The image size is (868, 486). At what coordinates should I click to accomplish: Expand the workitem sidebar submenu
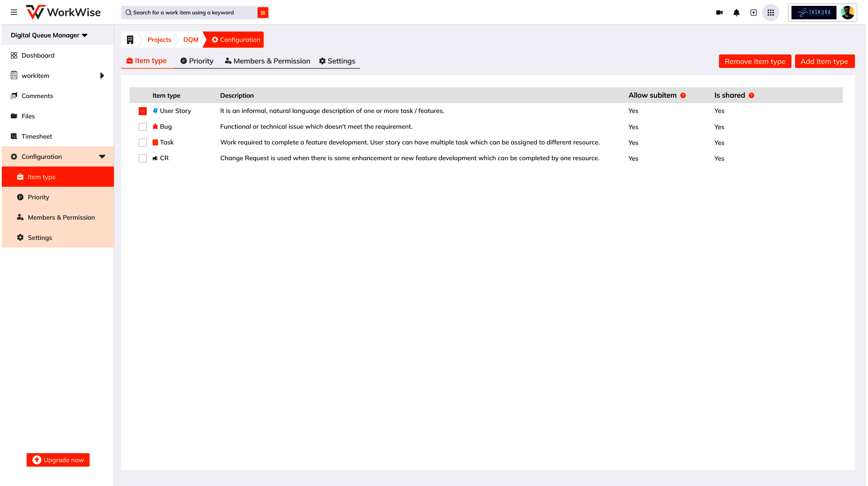point(102,76)
